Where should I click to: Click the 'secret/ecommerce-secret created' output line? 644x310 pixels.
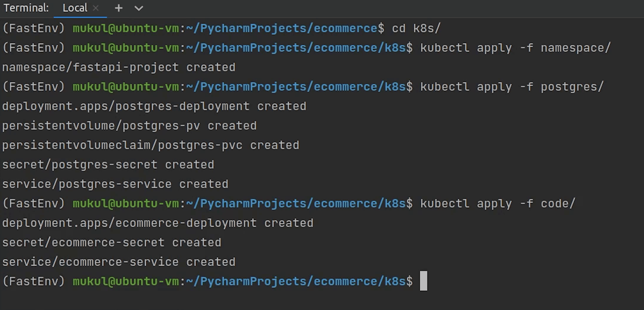[112, 242]
